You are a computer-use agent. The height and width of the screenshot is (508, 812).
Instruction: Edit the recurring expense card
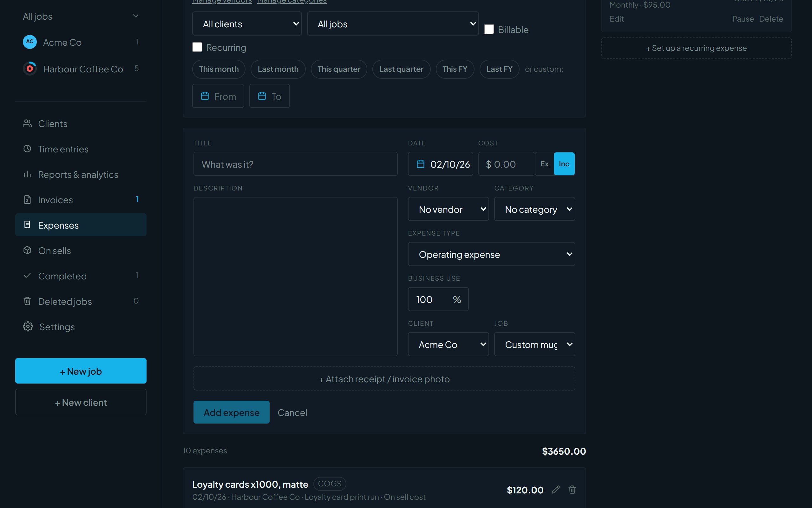(x=616, y=19)
